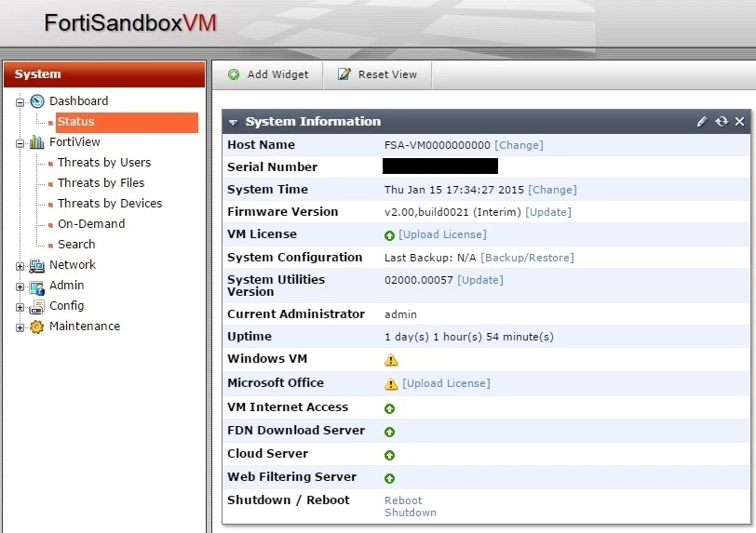Click the Reset View notepad icon

(344, 74)
